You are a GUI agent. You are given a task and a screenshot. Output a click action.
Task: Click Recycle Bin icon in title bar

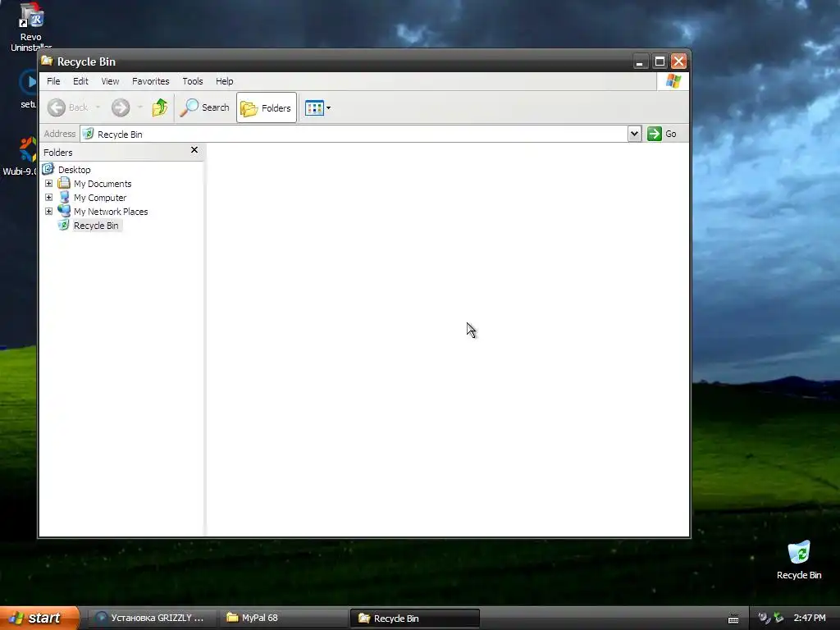pos(47,61)
